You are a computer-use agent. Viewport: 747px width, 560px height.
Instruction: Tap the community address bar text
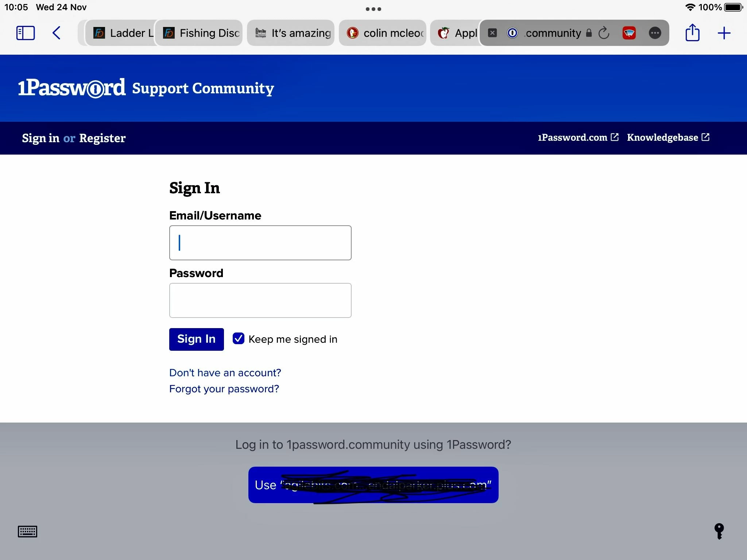[553, 33]
